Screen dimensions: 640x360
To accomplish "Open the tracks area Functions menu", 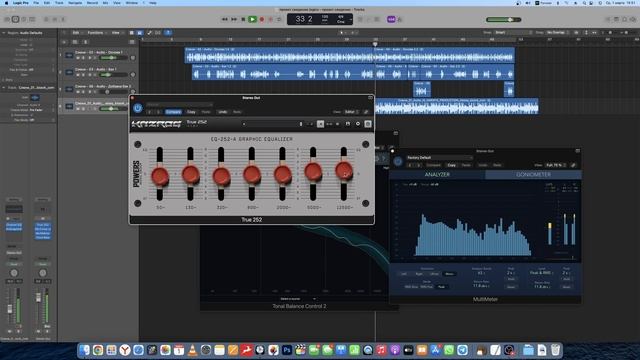I will [96, 33].
